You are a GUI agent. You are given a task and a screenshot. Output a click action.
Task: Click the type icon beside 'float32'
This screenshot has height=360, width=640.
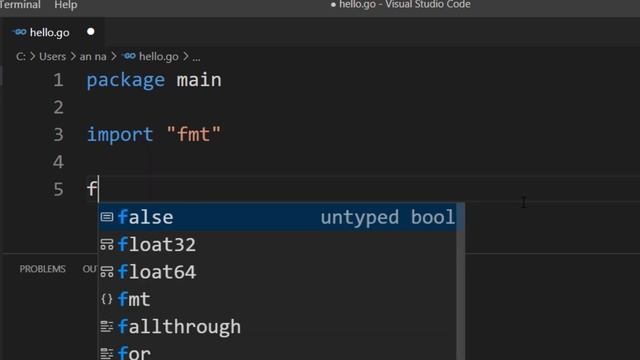pyautogui.click(x=107, y=244)
